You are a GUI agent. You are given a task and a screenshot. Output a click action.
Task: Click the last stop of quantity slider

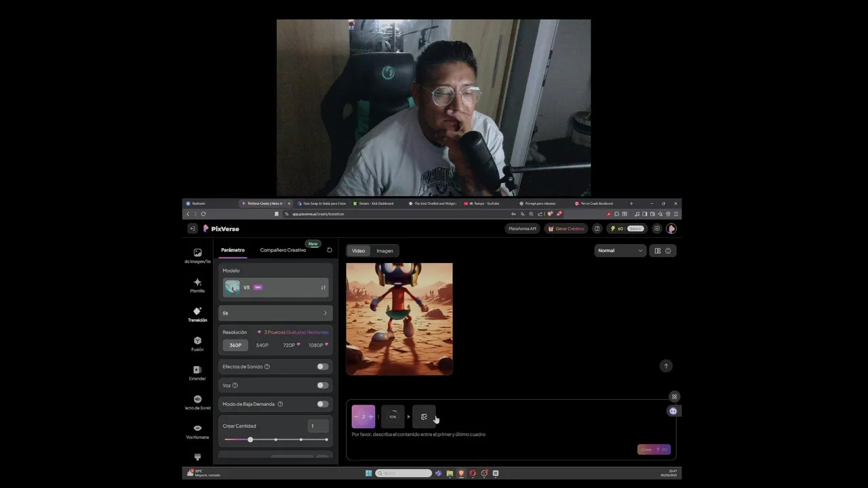coord(326,440)
